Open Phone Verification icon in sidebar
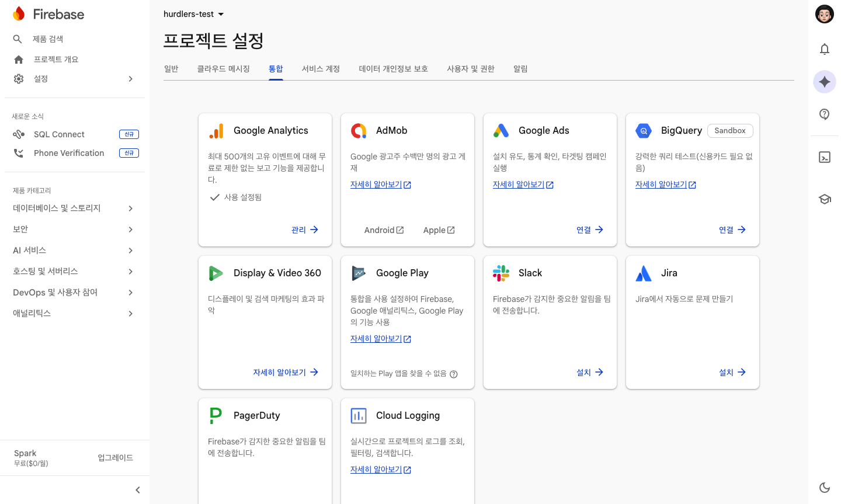This screenshot has height=504, width=841. [19, 153]
